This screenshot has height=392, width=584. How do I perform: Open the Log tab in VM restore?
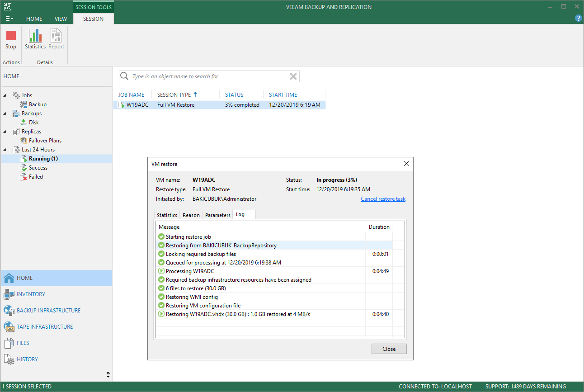pyautogui.click(x=244, y=215)
